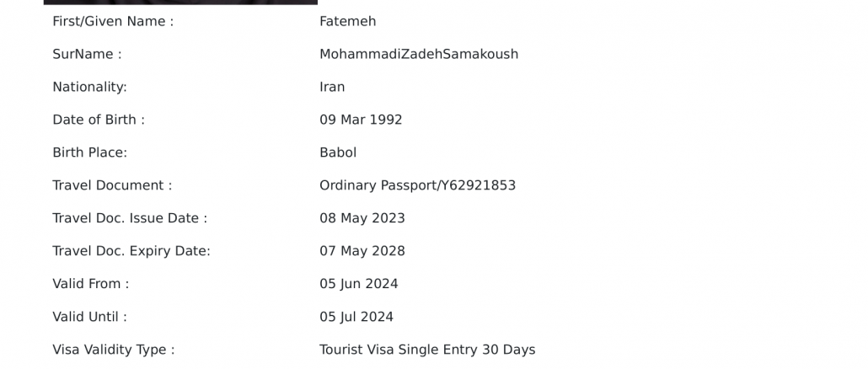The width and height of the screenshot is (868, 369).
Task: Select the date of birth value
Action: [361, 120]
